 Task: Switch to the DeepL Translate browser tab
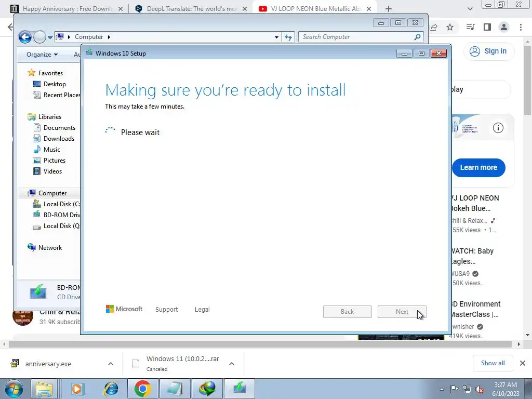point(191,9)
